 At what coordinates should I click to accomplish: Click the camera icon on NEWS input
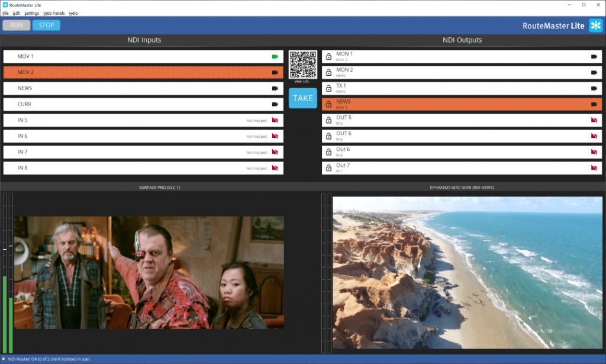point(275,89)
